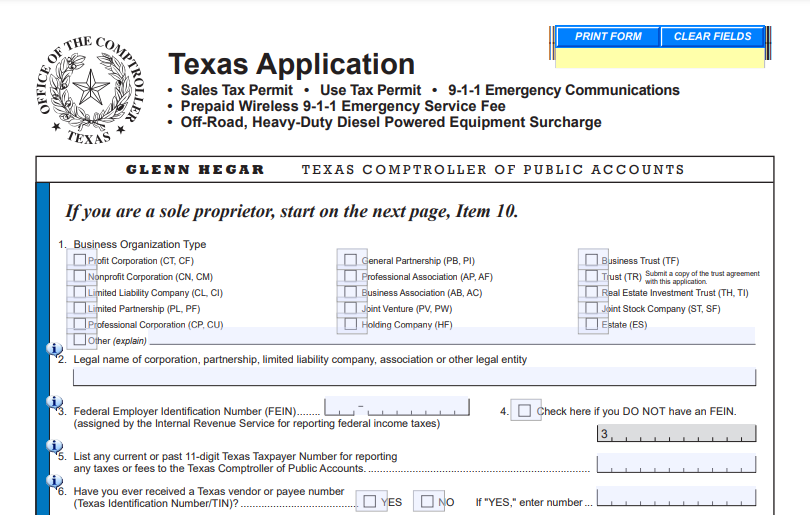Check Profit Corporation (CT, CF) box
Viewport: 810px width, 515px height.
pyautogui.click(x=80, y=260)
